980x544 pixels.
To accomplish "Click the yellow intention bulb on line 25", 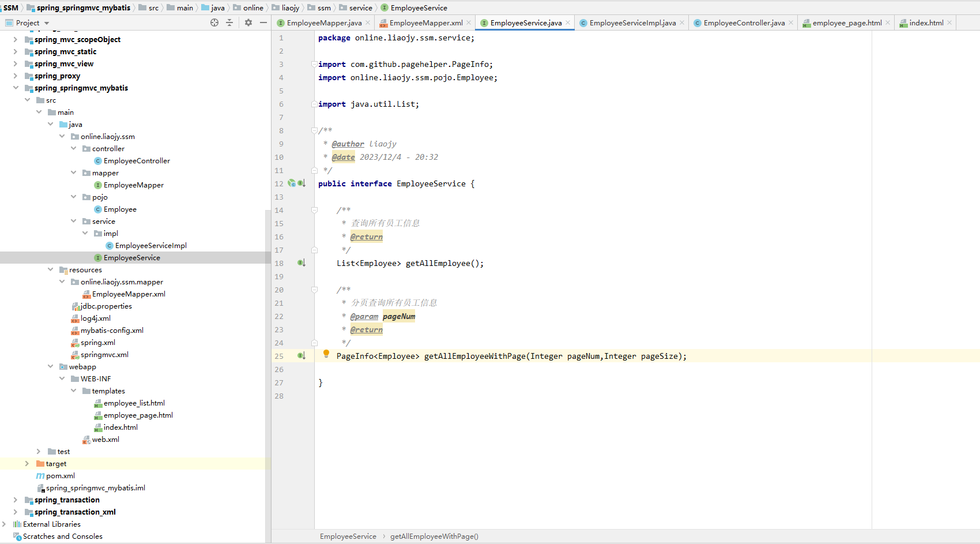I will pyautogui.click(x=326, y=354).
